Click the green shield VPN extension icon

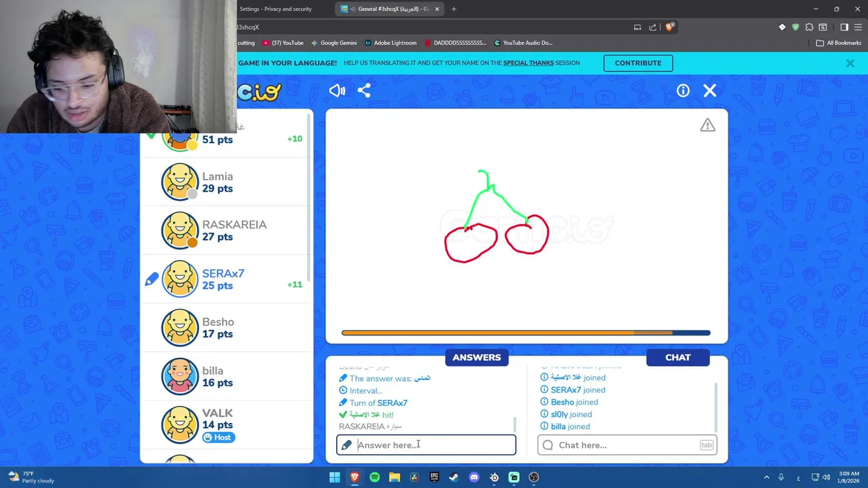point(795,27)
